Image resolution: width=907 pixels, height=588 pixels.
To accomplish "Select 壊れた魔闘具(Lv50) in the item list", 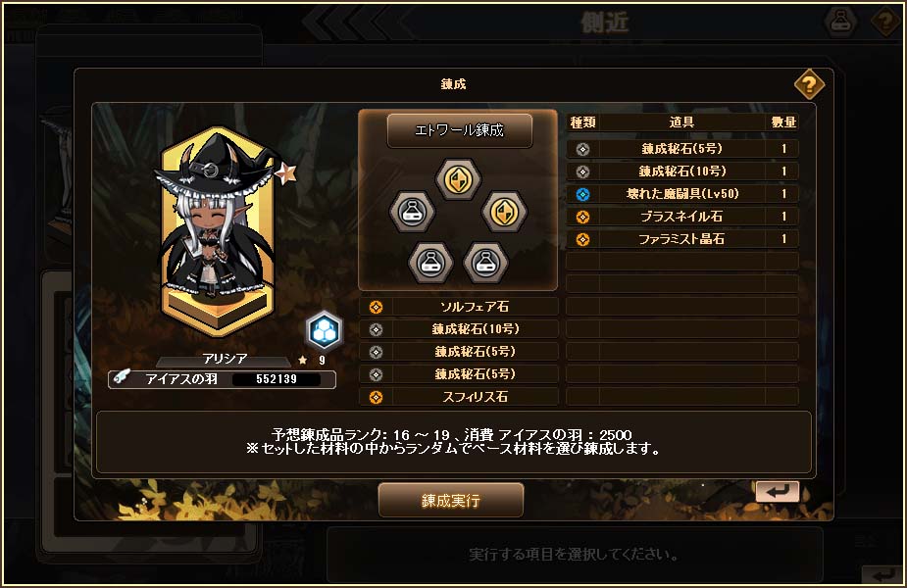I will (x=682, y=194).
